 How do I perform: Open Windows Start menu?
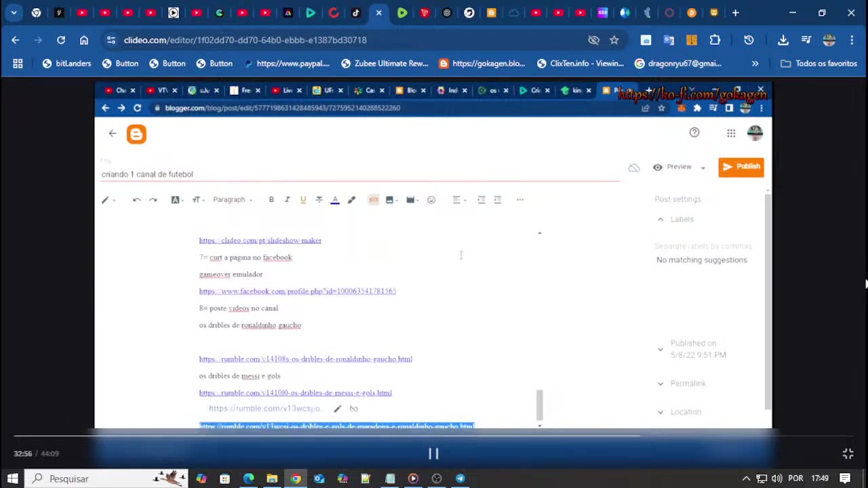(x=12, y=479)
